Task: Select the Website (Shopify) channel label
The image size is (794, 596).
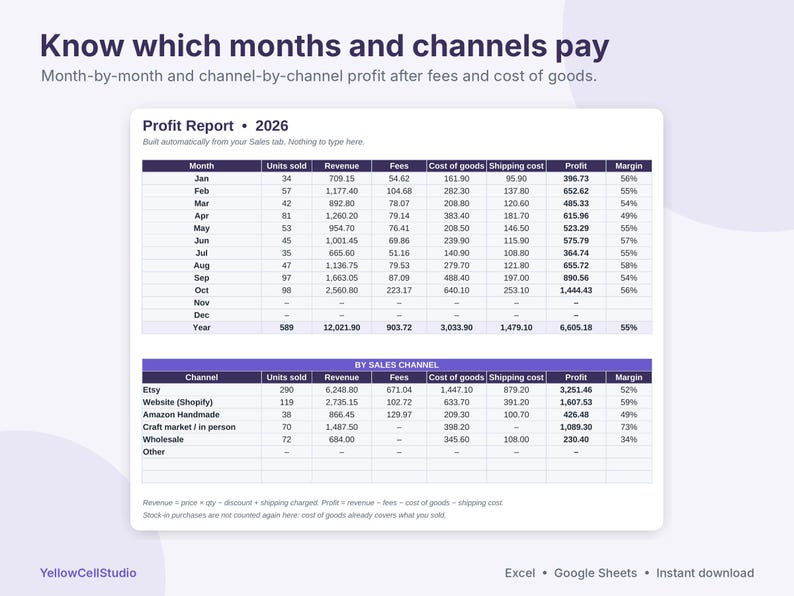Action: click(178, 402)
